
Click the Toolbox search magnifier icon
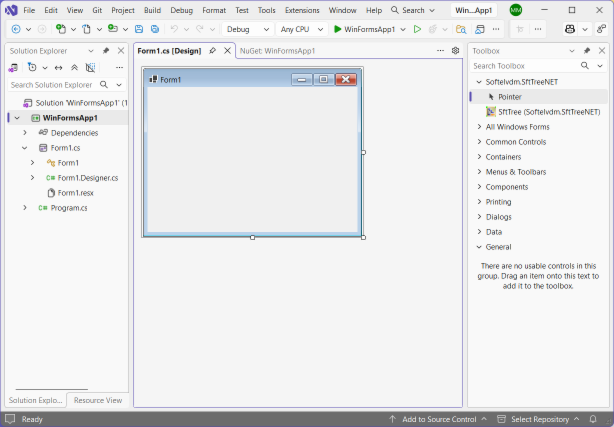(585, 66)
